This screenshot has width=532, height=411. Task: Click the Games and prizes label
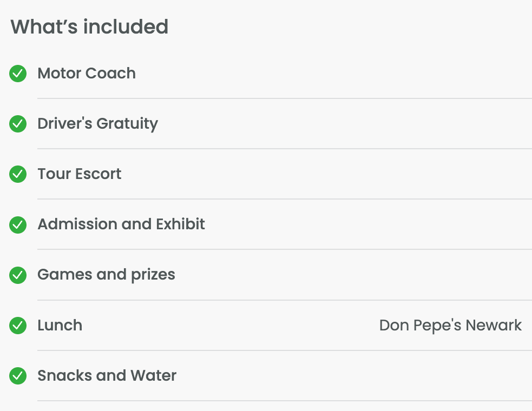point(106,275)
